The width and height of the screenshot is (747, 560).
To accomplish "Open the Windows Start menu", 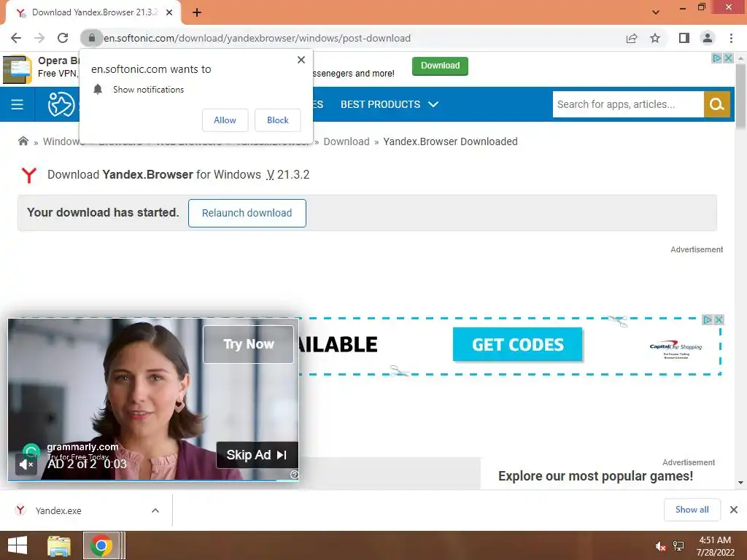I will click(x=18, y=545).
